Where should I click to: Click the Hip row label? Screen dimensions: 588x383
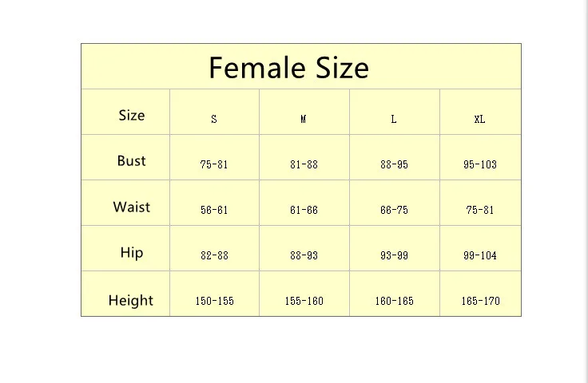click(131, 252)
